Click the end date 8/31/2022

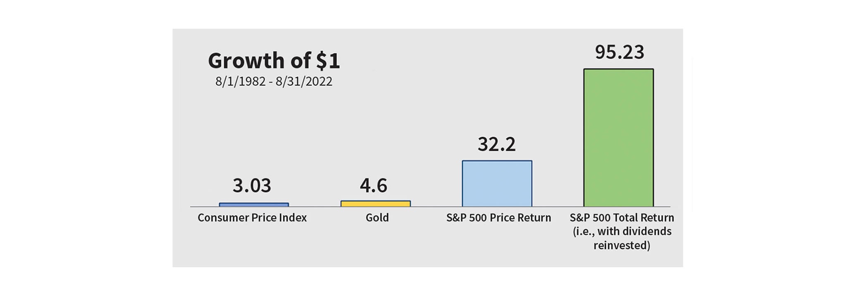304,82
